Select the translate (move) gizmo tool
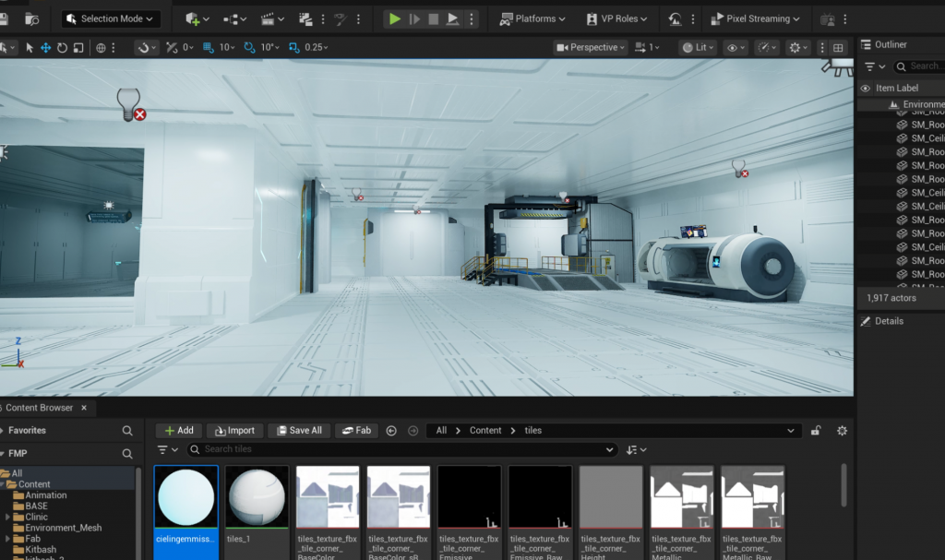The image size is (945, 560). 44,48
